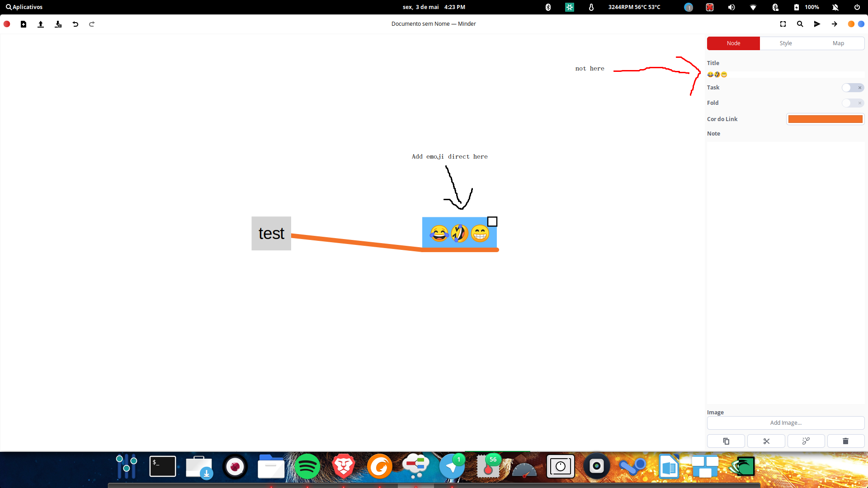Redo the last action
The height and width of the screenshot is (488, 868).
(x=92, y=24)
